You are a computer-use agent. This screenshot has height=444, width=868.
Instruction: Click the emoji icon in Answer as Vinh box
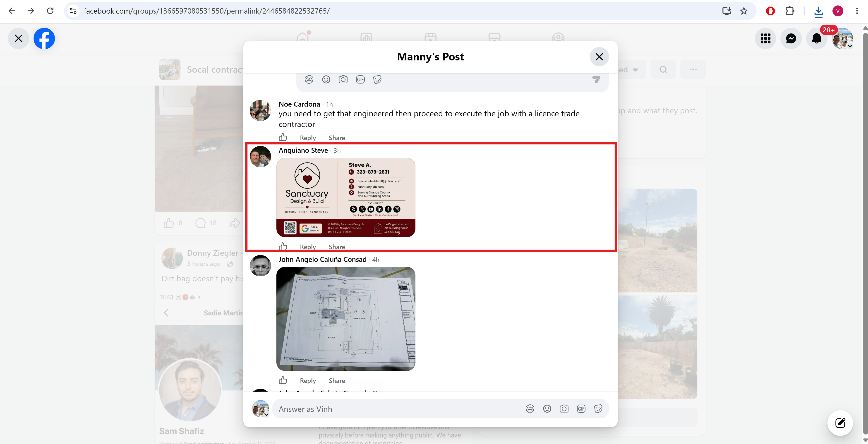click(547, 409)
